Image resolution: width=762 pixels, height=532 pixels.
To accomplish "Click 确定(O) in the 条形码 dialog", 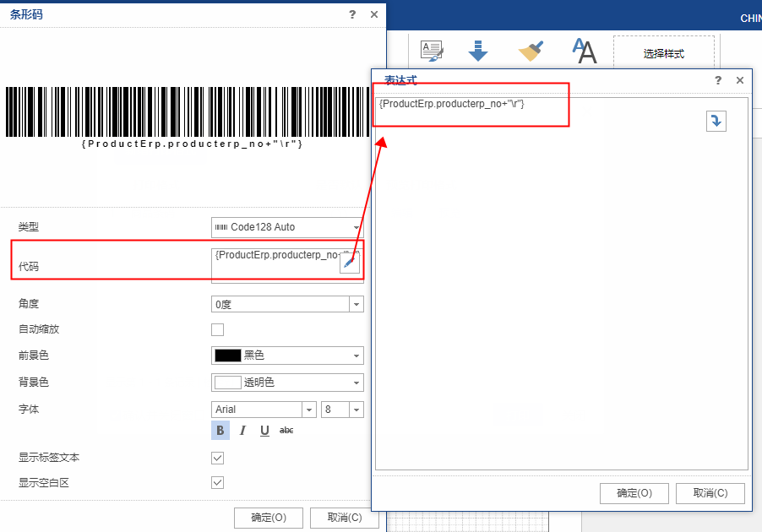I will (x=269, y=518).
